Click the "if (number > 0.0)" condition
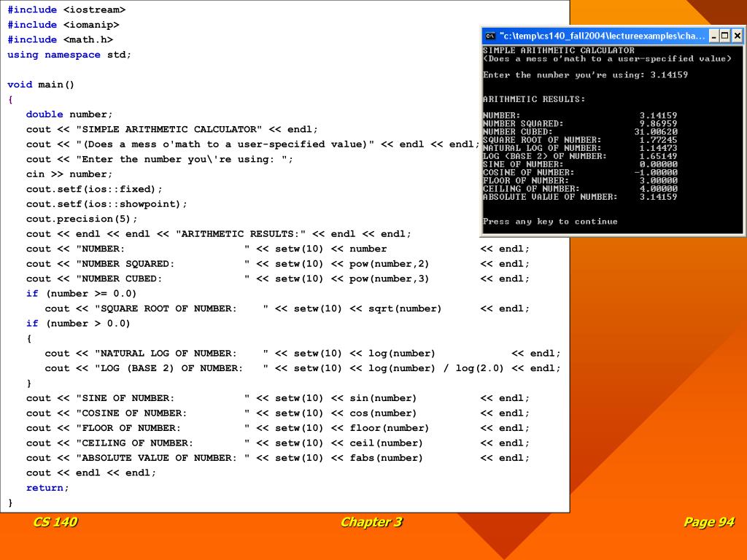The height and width of the screenshot is (560, 747). (x=78, y=324)
